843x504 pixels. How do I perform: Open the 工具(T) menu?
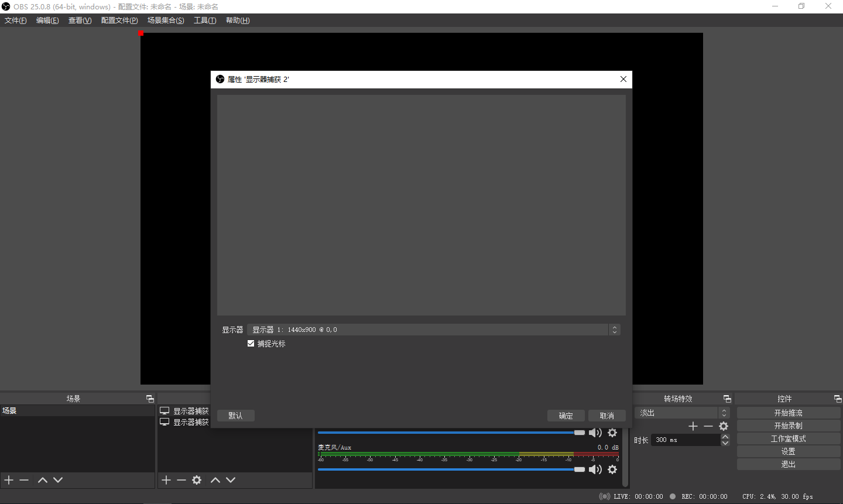tap(205, 20)
